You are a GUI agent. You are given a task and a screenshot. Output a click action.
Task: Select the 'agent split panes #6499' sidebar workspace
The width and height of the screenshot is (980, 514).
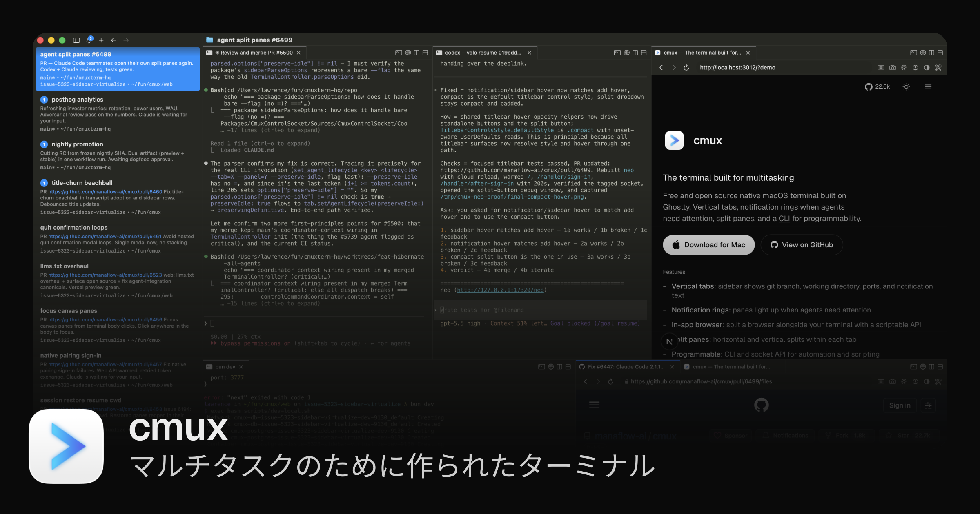118,69
